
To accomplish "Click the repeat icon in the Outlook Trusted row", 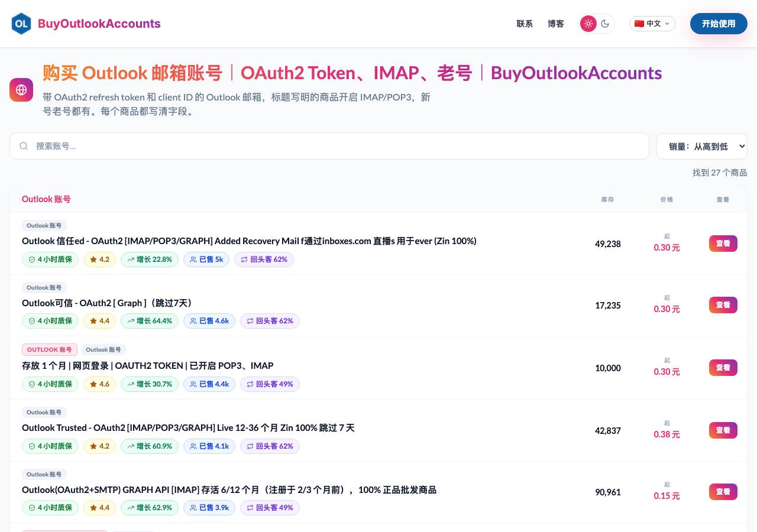I will (x=250, y=446).
